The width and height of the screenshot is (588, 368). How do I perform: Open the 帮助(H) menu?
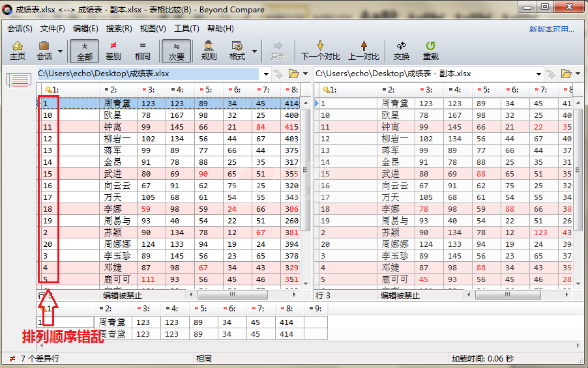pos(220,29)
